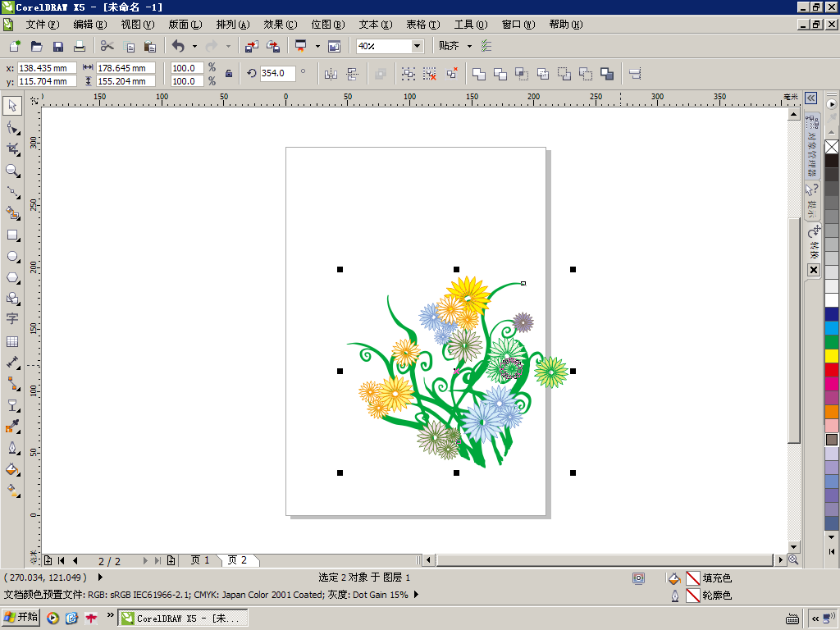Expand cursor coordinates status arrow
The height and width of the screenshot is (630, 840).
[x=100, y=577]
